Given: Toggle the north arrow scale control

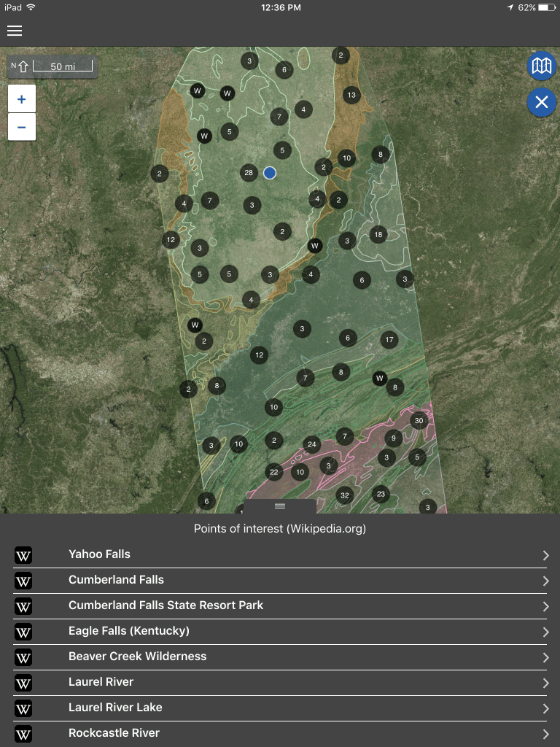Looking at the screenshot, I should 52,67.
